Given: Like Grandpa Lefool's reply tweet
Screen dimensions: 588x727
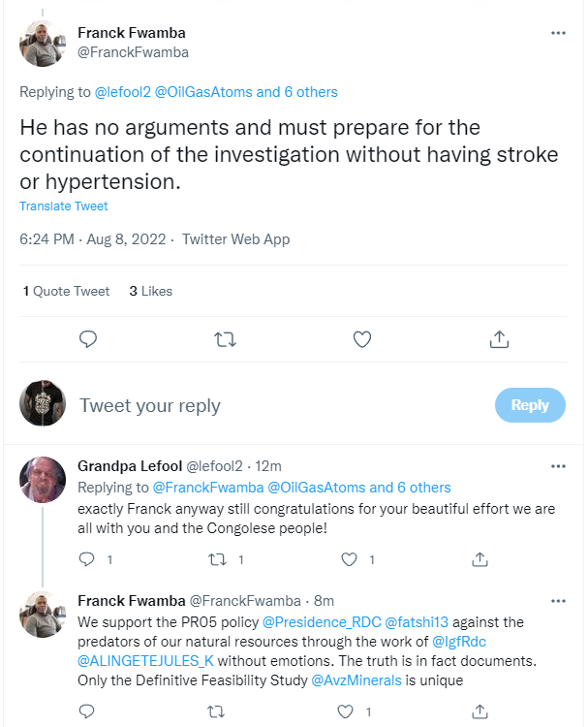Looking at the screenshot, I should pyautogui.click(x=349, y=559).
